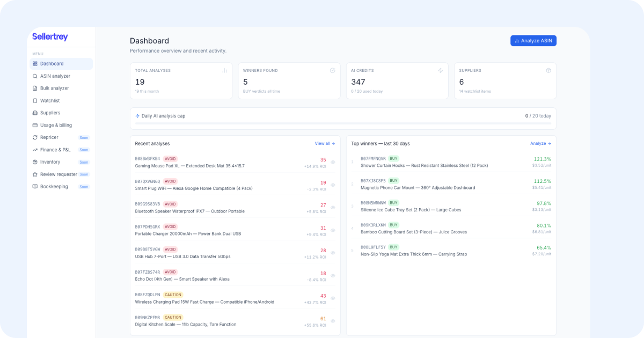This screenshot has width=644, height=338.
Task: Click the Review requester star icon
Action: pos(35,174)
